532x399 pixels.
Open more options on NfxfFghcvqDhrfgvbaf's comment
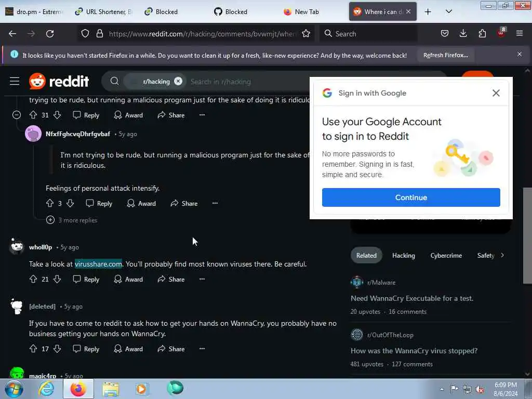tap(215, 203)
